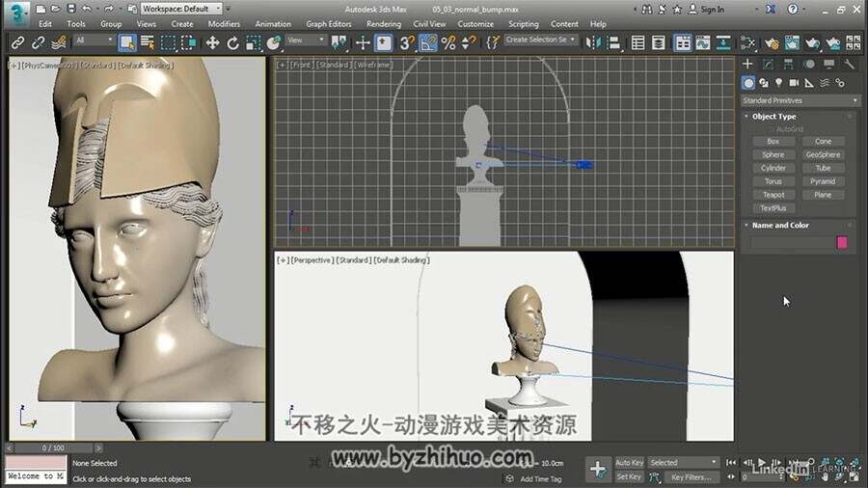
Task: Open the Selected key mode dropdown
Action: pyautogui.click(x=683, y=462)
